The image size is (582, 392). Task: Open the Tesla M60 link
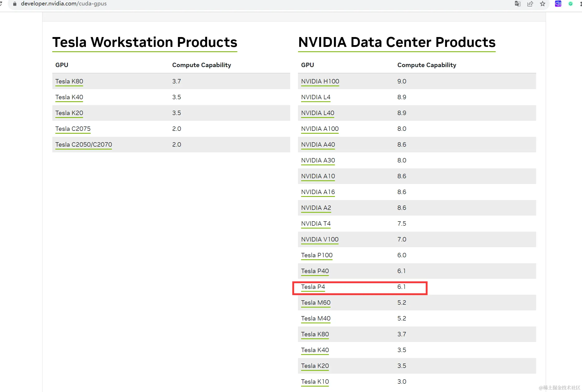pyautogui.click(x=316, y=303)
